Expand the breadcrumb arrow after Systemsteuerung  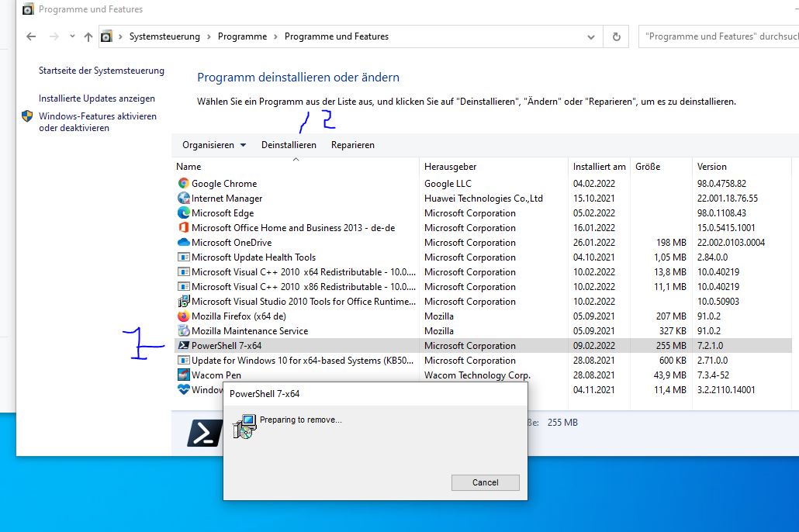click(209, 36)
